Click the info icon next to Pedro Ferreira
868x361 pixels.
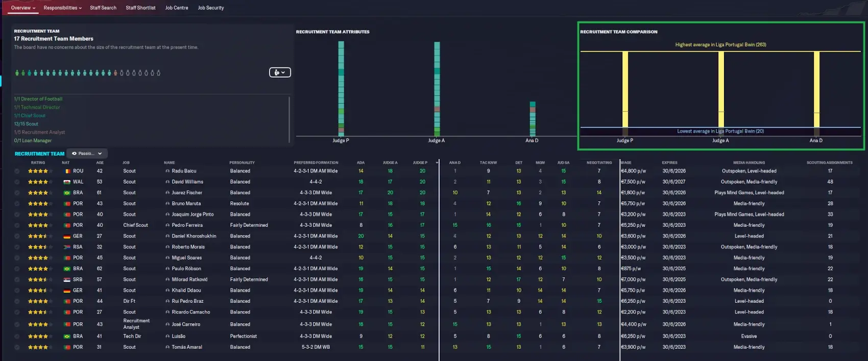point(167,225)
